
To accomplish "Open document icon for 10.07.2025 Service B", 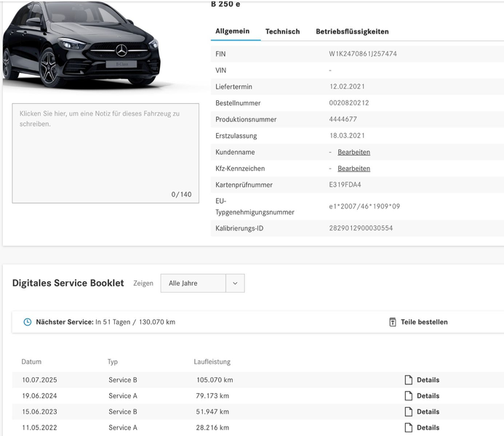I will 408,380.
